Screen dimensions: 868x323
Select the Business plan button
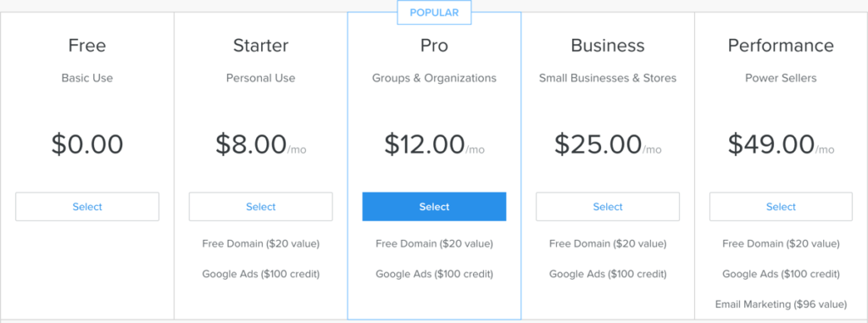click(608, 207)
